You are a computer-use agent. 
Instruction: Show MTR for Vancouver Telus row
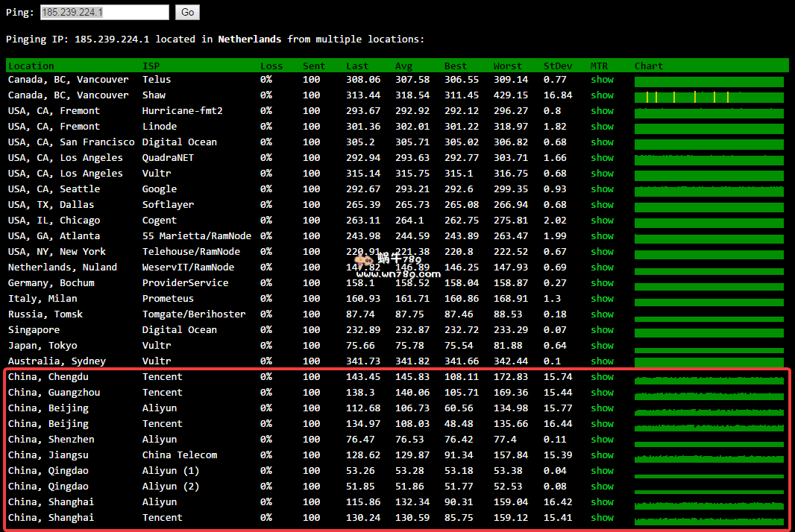602,80
